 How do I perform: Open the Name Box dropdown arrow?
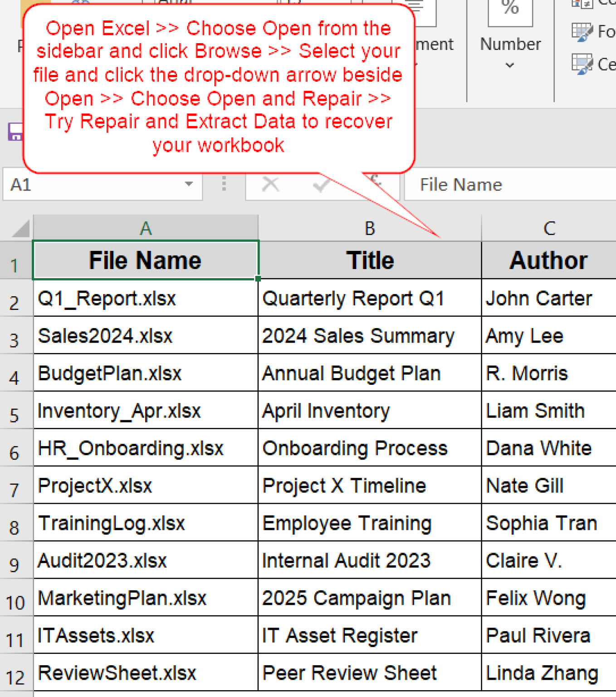click(189, 184)
